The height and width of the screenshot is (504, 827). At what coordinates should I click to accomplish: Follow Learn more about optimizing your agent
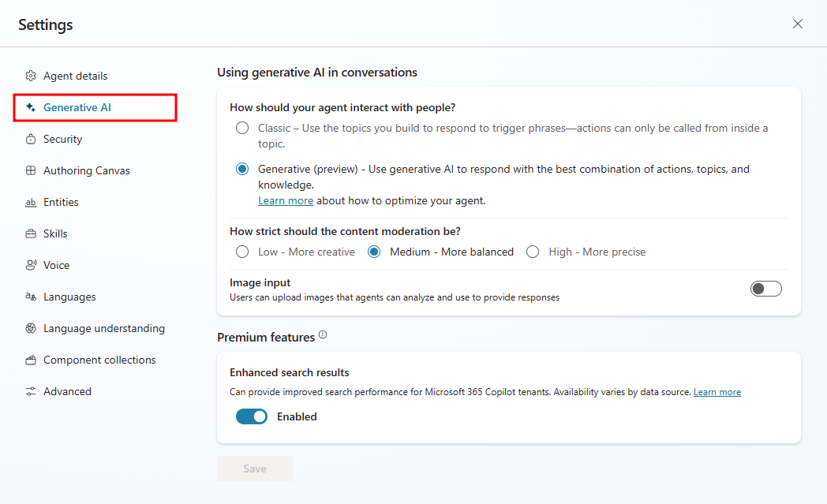[286, 201]
